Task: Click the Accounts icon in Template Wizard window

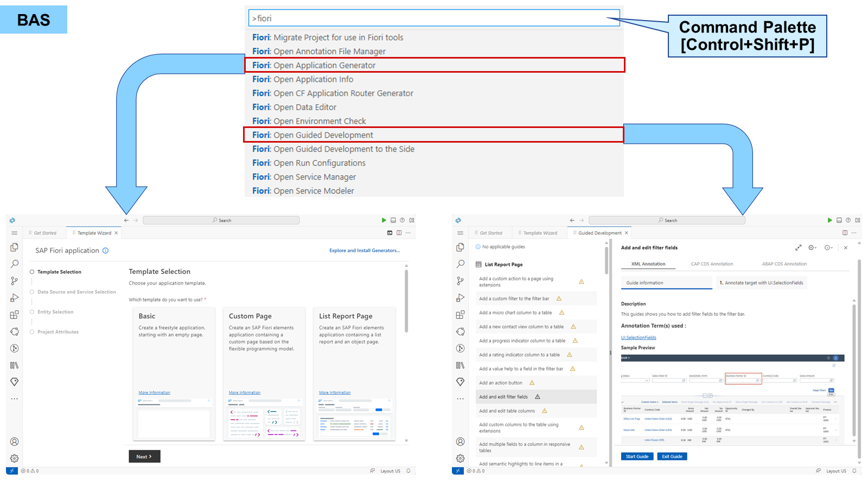Action: coord(15,441)
